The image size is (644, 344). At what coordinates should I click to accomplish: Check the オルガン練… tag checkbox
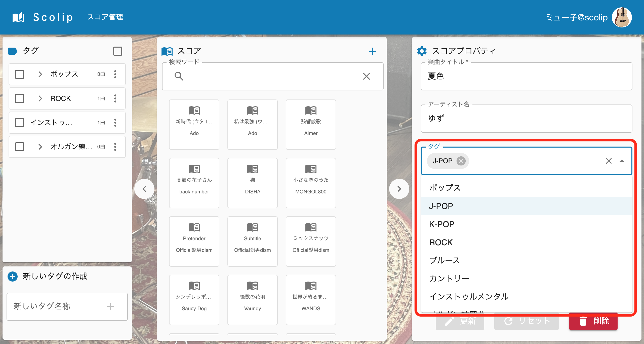point(20,147)
